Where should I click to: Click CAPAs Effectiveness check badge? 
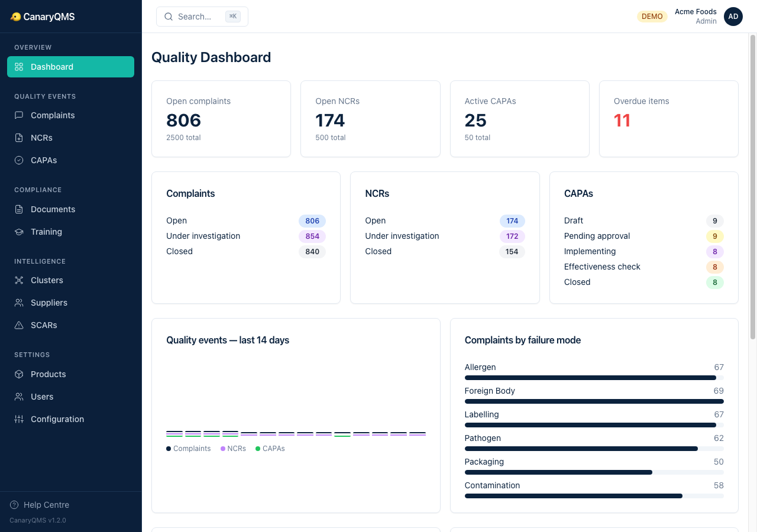click(715, 267)
